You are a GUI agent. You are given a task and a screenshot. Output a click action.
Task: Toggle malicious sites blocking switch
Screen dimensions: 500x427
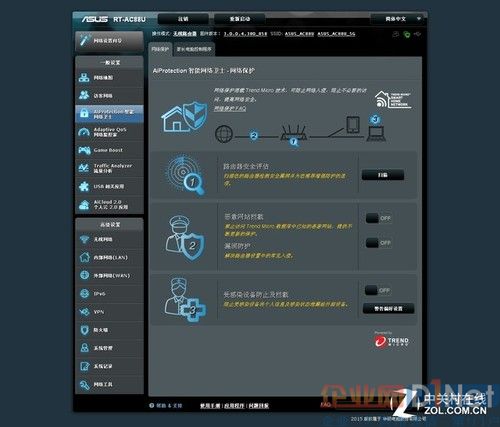point(378,218)
